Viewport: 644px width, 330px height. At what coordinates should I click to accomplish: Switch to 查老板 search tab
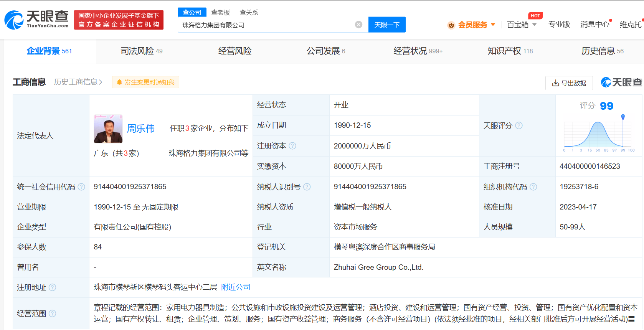(220, 12)
